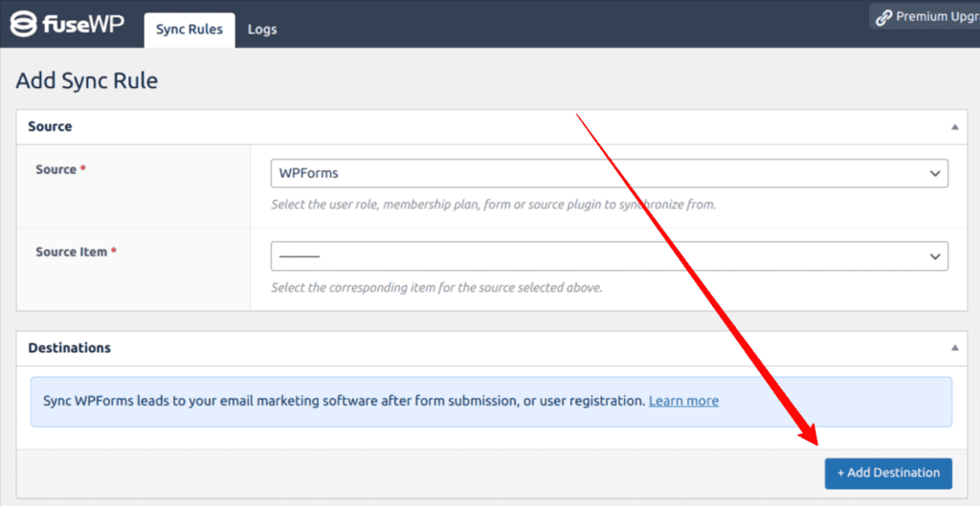Open the Premium Upgrade button
980x506 pixels.
point(925,17)
